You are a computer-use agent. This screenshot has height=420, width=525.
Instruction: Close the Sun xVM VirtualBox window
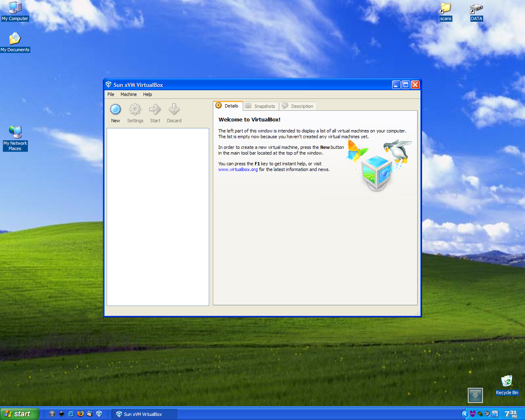click(x=415, y=84)
